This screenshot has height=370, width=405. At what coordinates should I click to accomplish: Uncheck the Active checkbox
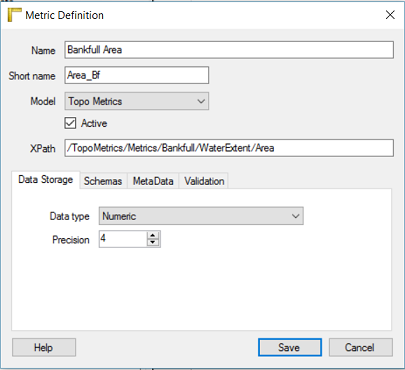click(70, 123)
